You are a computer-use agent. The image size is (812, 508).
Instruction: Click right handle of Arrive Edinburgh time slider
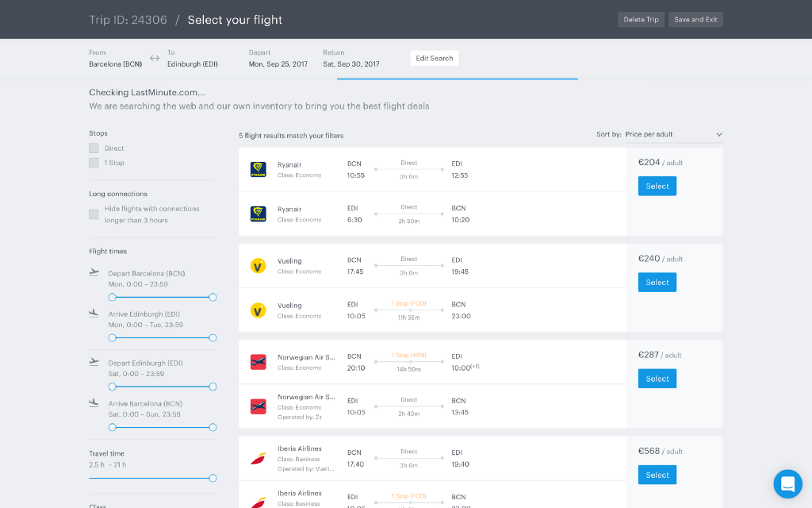click(x=213, y=338)
